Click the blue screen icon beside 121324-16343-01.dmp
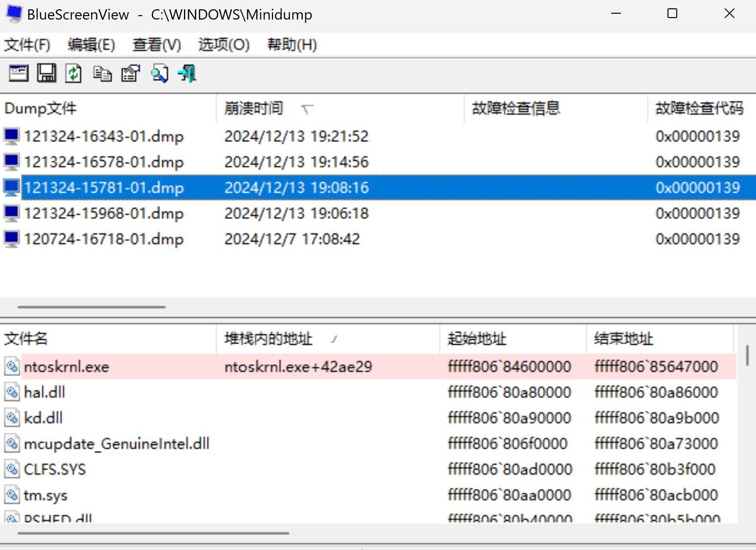Image resolution: width=756 pixels, height=550 pixels. [x=11, y=136]
